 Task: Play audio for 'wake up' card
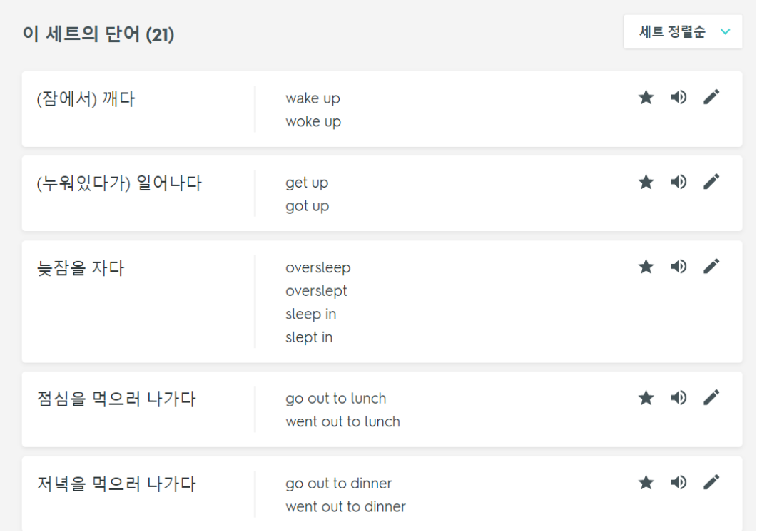click(679, 98)
